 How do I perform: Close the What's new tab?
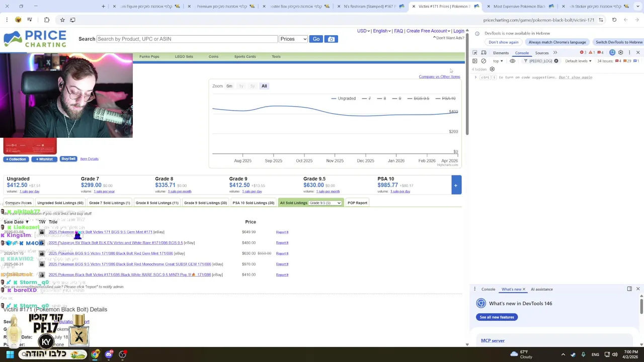524,289
